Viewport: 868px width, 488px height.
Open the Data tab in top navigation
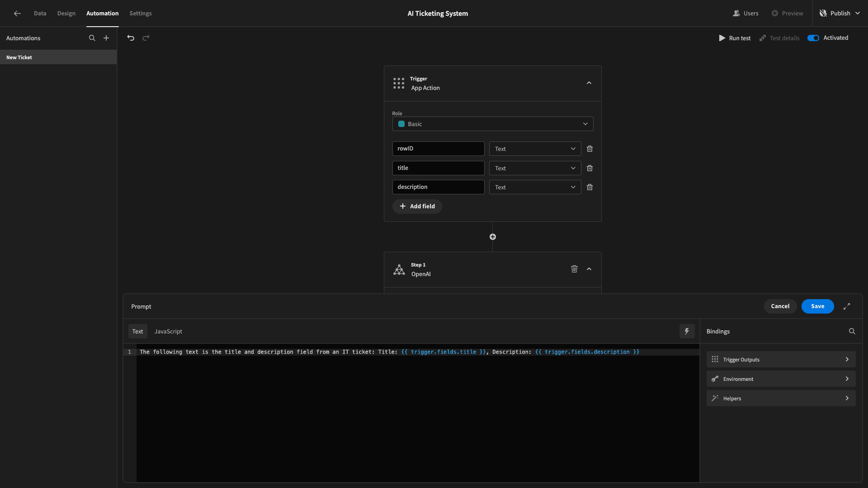40,13
